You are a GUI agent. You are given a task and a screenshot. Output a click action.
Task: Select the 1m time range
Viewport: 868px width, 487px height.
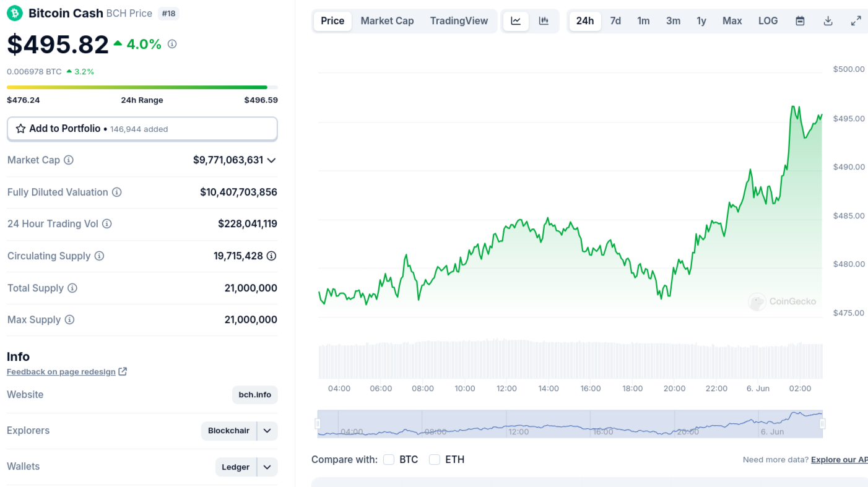coord(643,20)
